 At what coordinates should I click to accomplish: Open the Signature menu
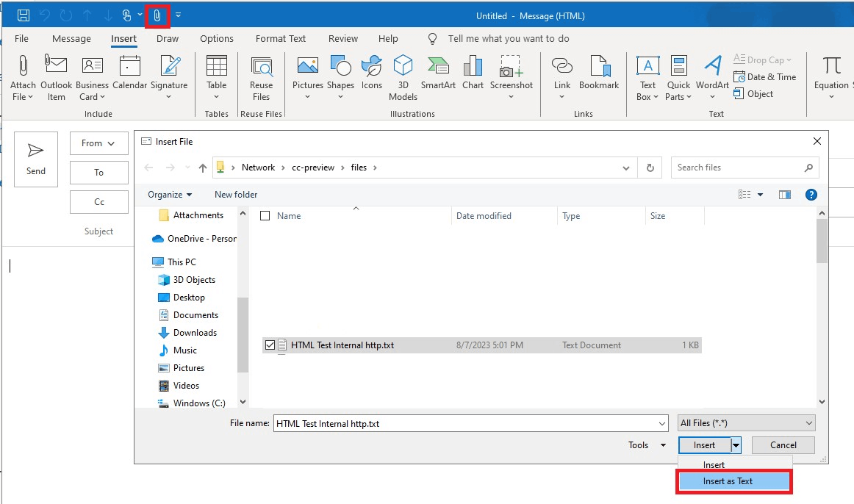pos(169,78)
